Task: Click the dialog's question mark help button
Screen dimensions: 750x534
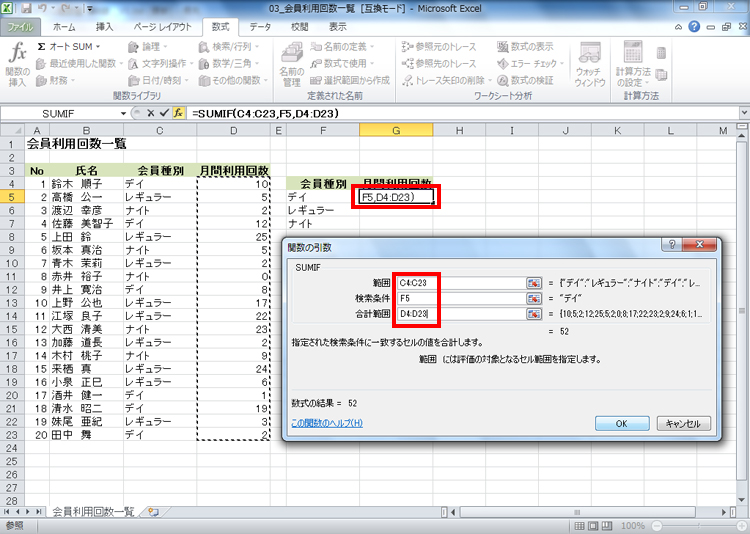Action: (672, 245)
